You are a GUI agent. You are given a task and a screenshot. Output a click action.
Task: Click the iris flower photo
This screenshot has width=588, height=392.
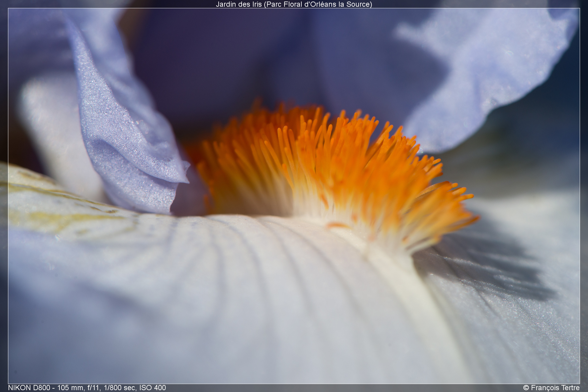click(294, 196)
